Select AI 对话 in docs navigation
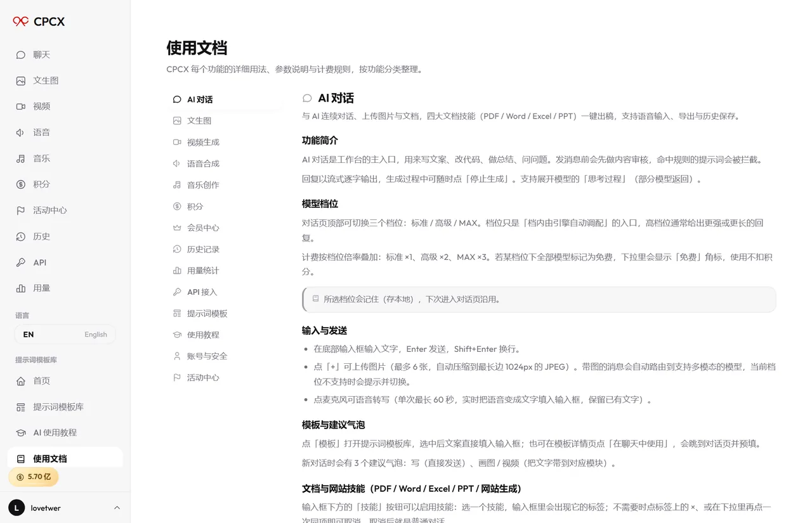Screen dimensions: 812x523 [225, 100]
